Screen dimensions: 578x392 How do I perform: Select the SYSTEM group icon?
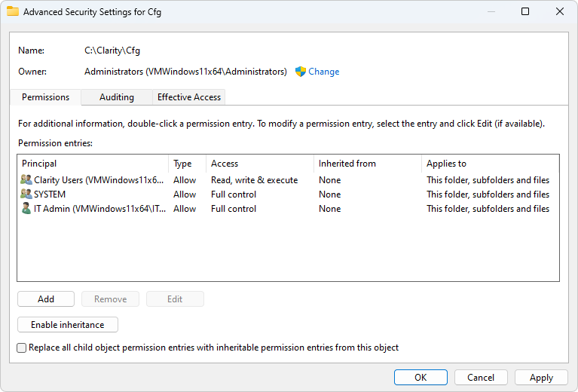point(26,194)
